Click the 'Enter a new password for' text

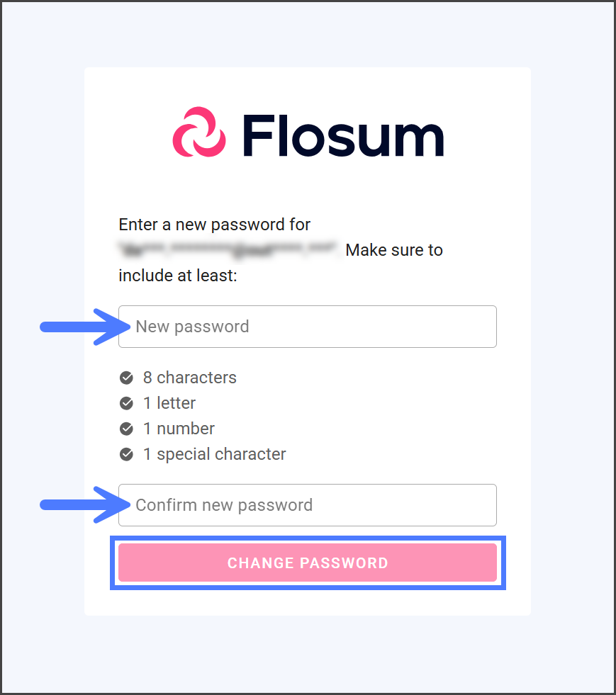(214, 225)
